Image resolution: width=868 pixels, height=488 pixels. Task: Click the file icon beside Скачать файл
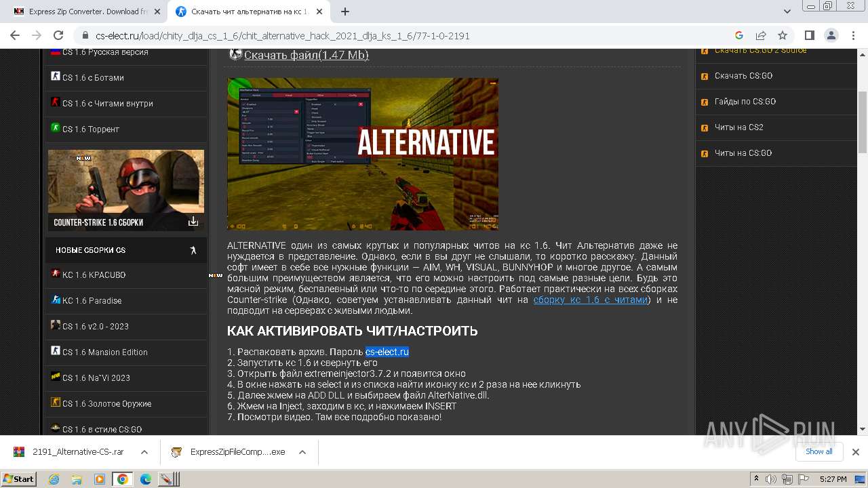pos(235,54)
